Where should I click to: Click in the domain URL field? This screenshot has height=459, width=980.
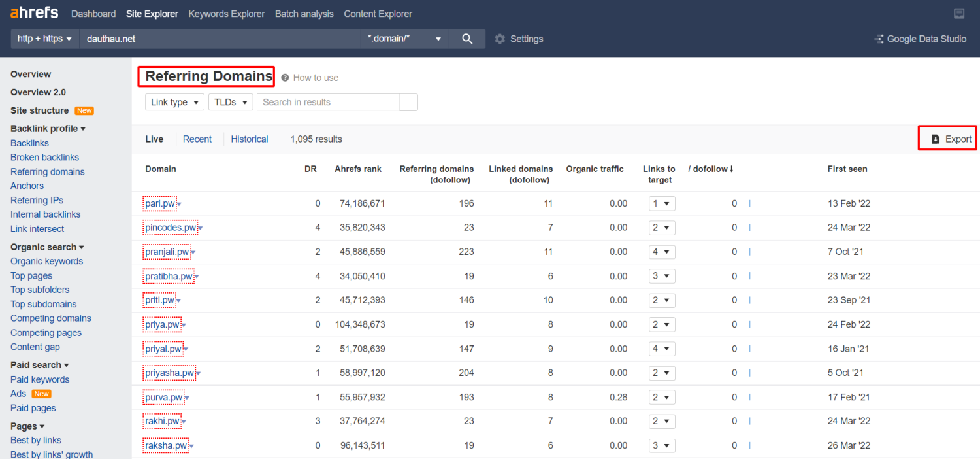point(220,39)
